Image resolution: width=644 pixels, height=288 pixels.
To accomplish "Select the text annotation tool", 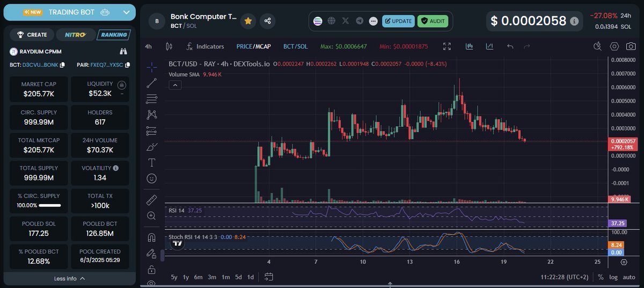I will coord(151,162).
